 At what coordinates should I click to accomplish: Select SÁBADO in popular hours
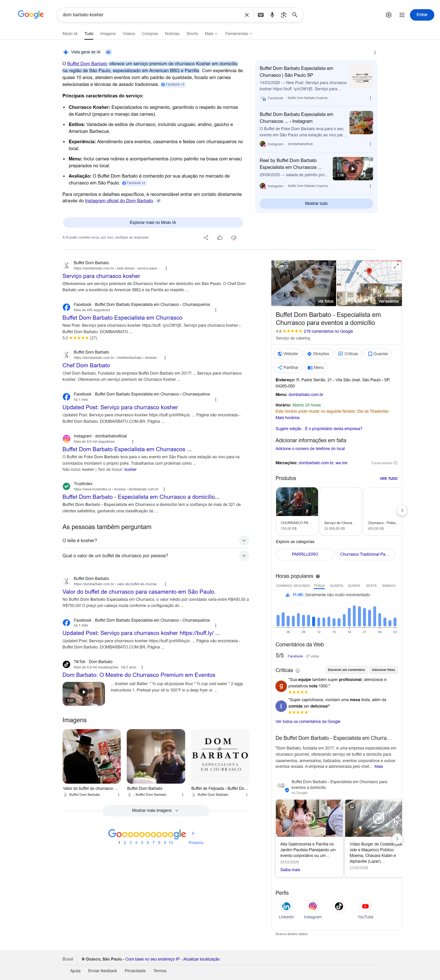389,586
